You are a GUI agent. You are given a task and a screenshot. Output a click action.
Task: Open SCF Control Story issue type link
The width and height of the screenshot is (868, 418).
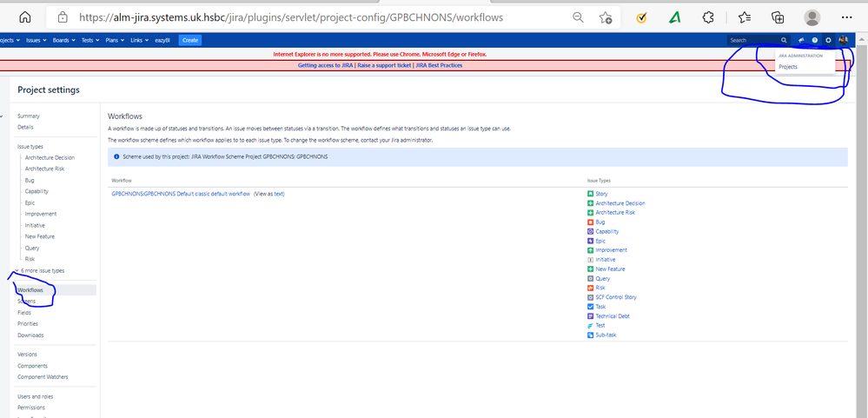click(x=616, y=297)
